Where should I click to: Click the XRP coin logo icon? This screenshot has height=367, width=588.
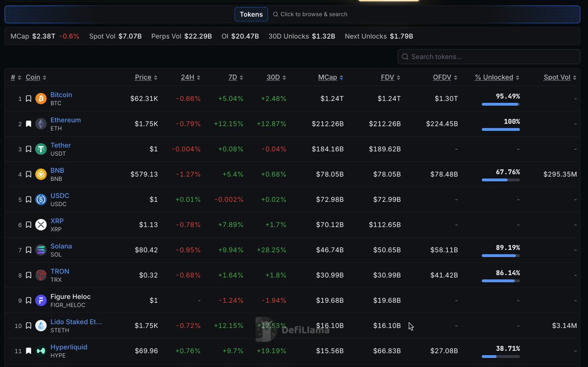[41, 225]
